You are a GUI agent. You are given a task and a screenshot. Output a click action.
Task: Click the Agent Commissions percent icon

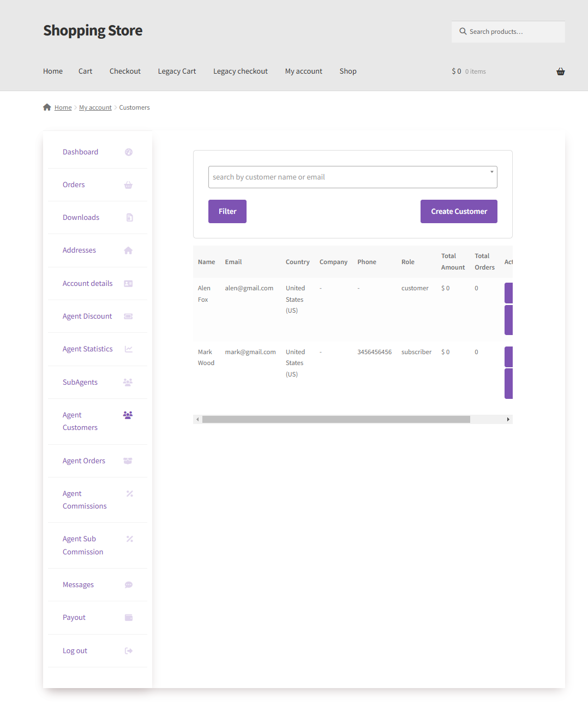(x=130, y=494)
